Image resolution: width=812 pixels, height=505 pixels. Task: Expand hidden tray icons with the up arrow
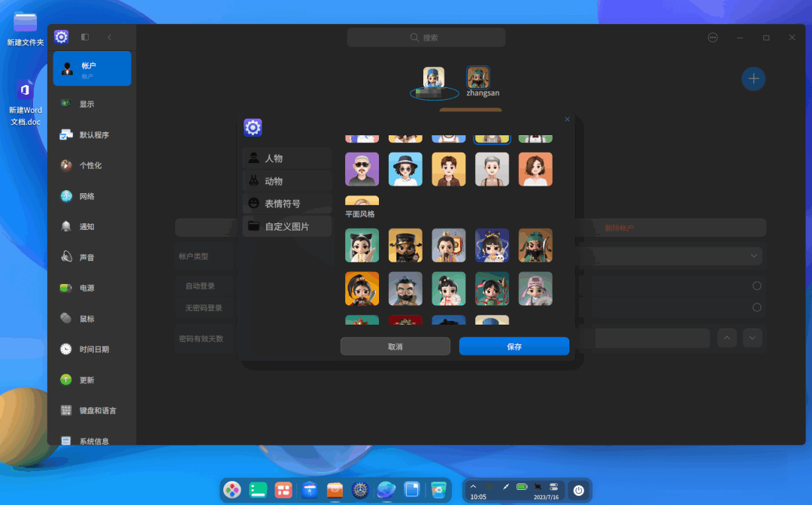(x=473, y=486)
